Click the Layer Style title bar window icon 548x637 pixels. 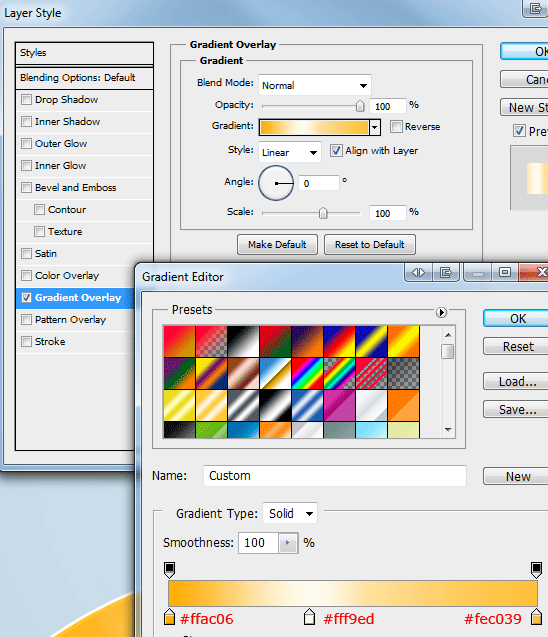(x=535, y=8)
